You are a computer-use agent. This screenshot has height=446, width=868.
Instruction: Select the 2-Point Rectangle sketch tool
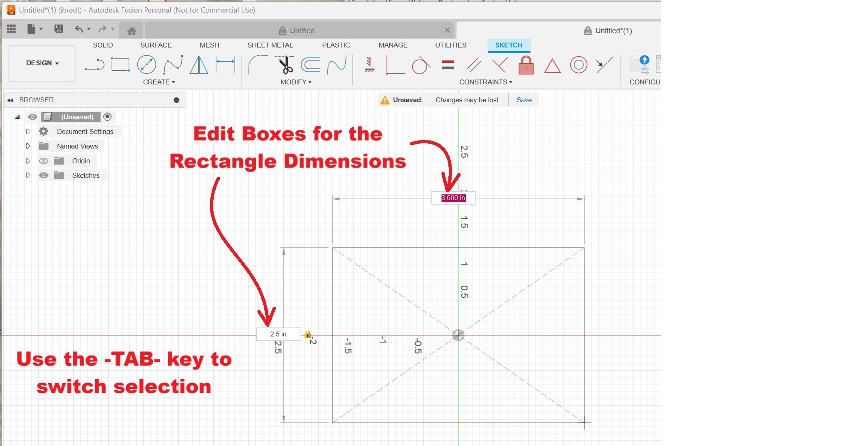click(120, 65)
